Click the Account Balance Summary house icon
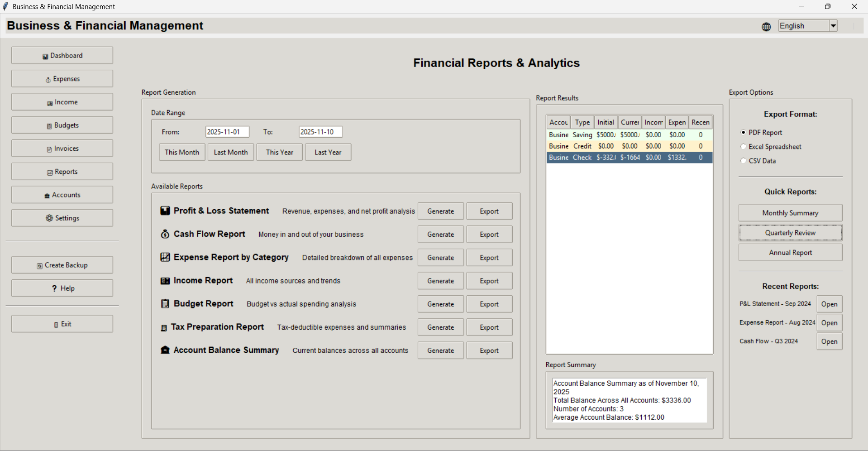 [x=165, y=350]
